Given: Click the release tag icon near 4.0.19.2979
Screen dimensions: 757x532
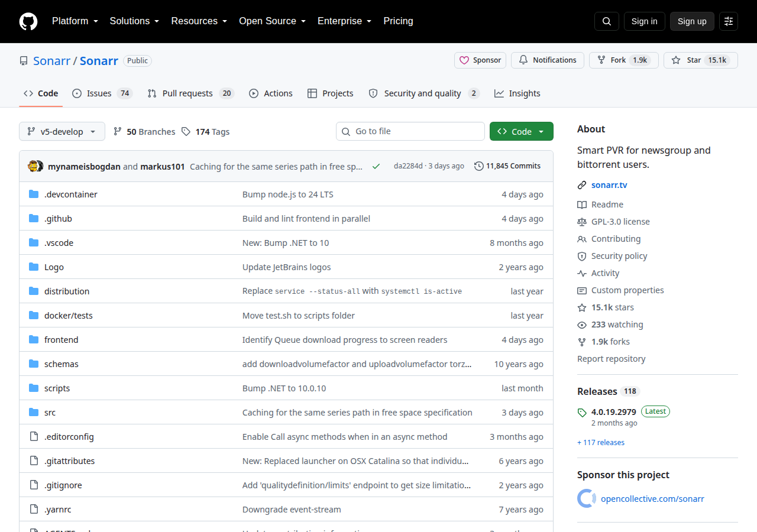Looking at the screenshot, I should pos(582,412).
